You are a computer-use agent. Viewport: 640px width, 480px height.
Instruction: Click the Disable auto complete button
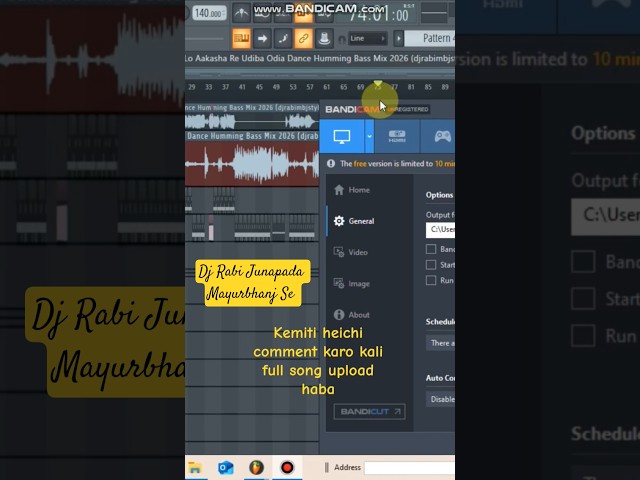440,399
